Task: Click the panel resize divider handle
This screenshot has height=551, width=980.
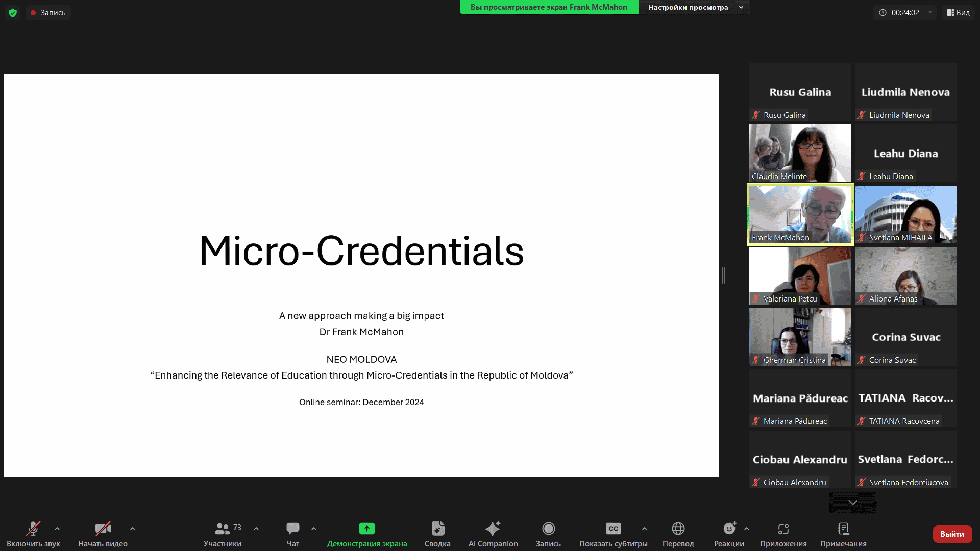Action: coord(723,275)
